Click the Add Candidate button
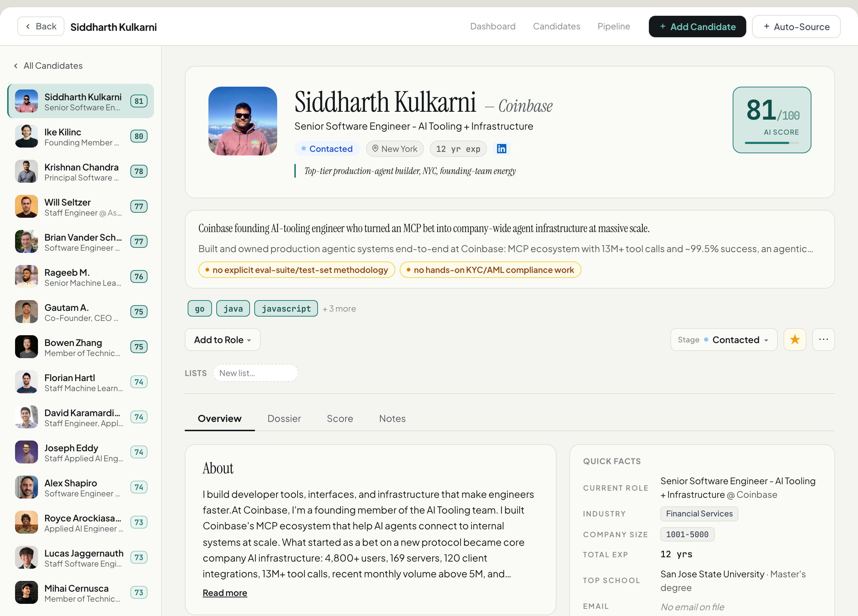This screenshot has height=616, width=858. [697, 27]
